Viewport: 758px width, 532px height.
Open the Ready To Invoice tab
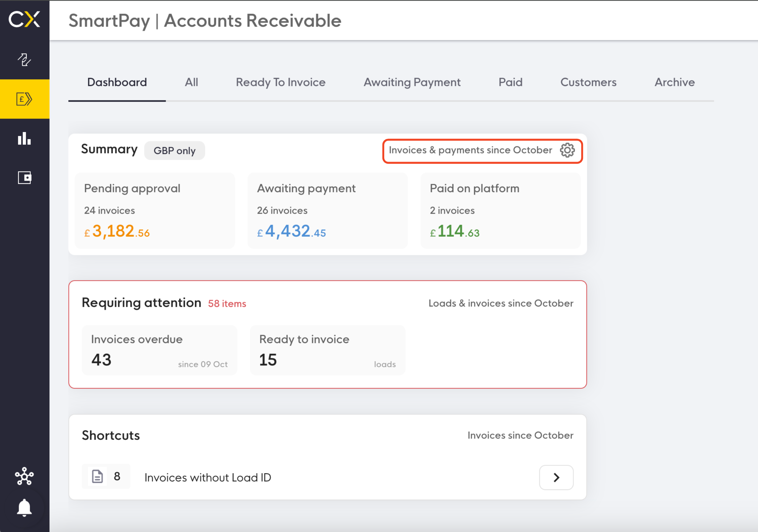pos(281,82)
